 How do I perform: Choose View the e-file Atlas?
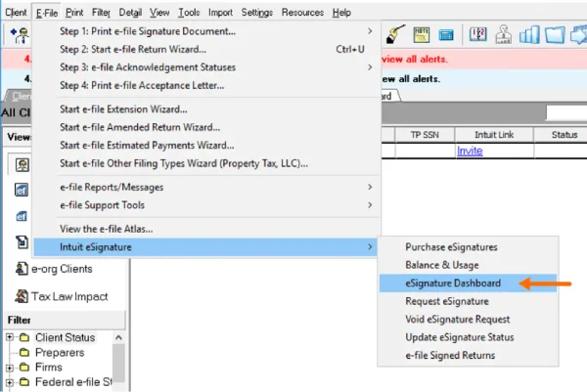coord(206,229)
